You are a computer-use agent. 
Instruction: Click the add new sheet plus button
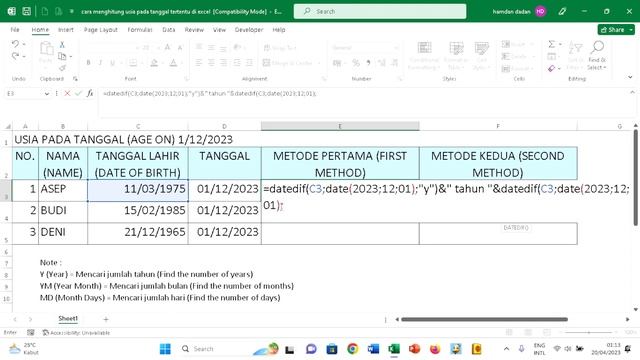[106, 319]
